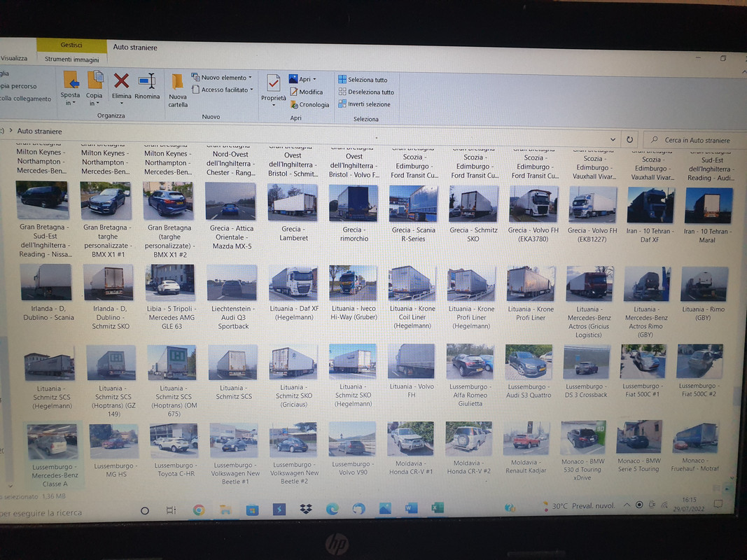
Task: Select Lituania - Daf XF (Hegelmann) thumbnail
Action: [293, 283]
